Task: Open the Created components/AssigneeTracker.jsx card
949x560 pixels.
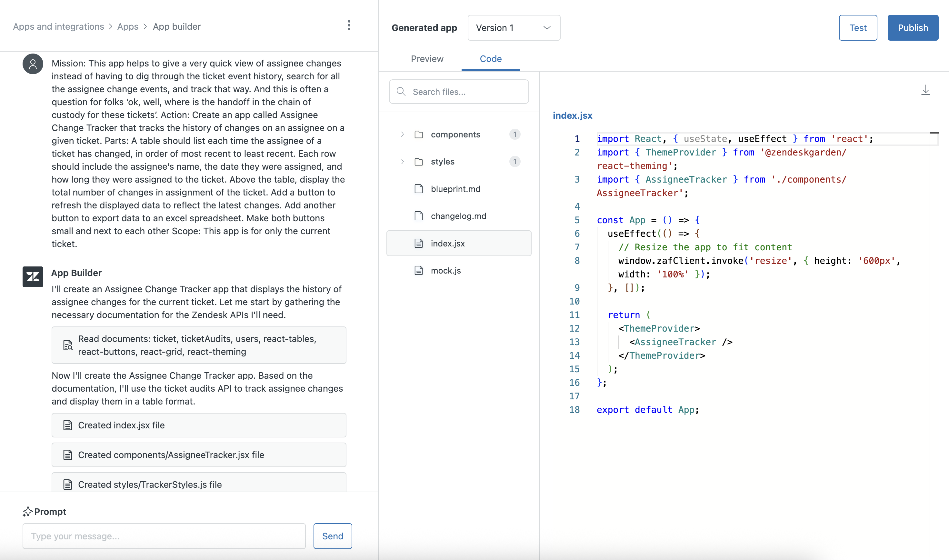Action: pos(199,455)
